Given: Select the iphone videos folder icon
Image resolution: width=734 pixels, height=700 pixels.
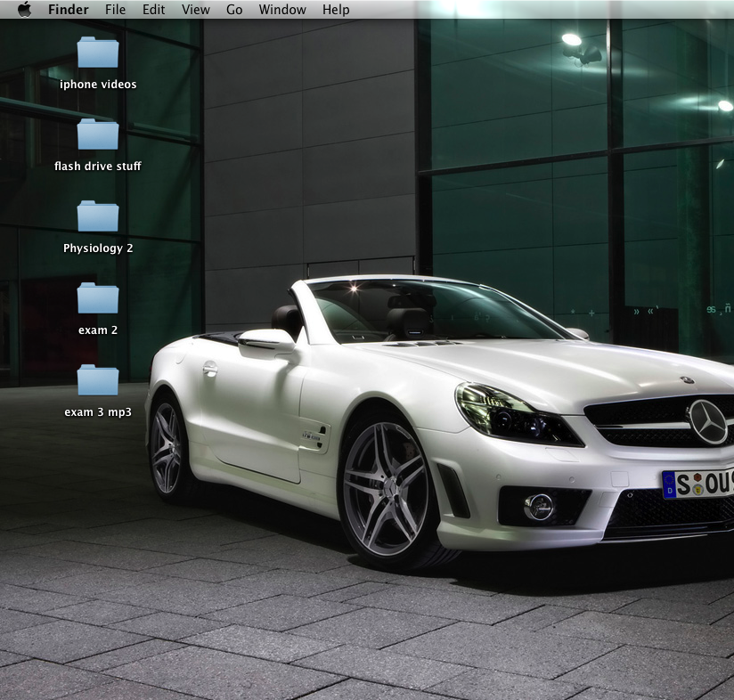Looking at the screenshot, I should pyautogui.click(x=98, y=53).
